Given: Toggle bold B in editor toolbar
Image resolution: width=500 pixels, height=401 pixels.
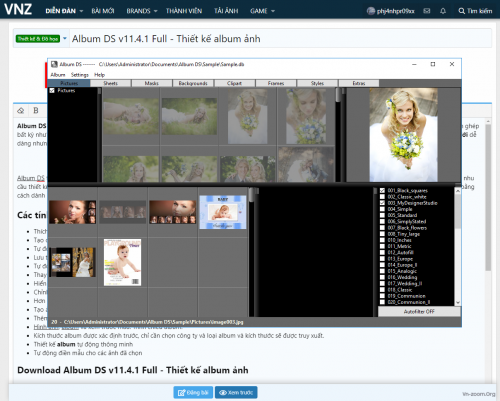Looking at the screenshot, I should pos(36,111).
